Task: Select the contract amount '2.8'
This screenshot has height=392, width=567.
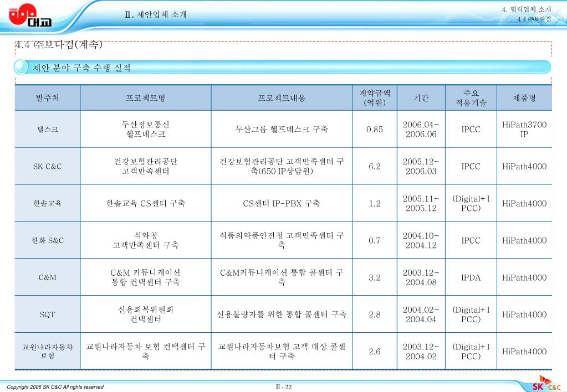Action: point(375,314)
